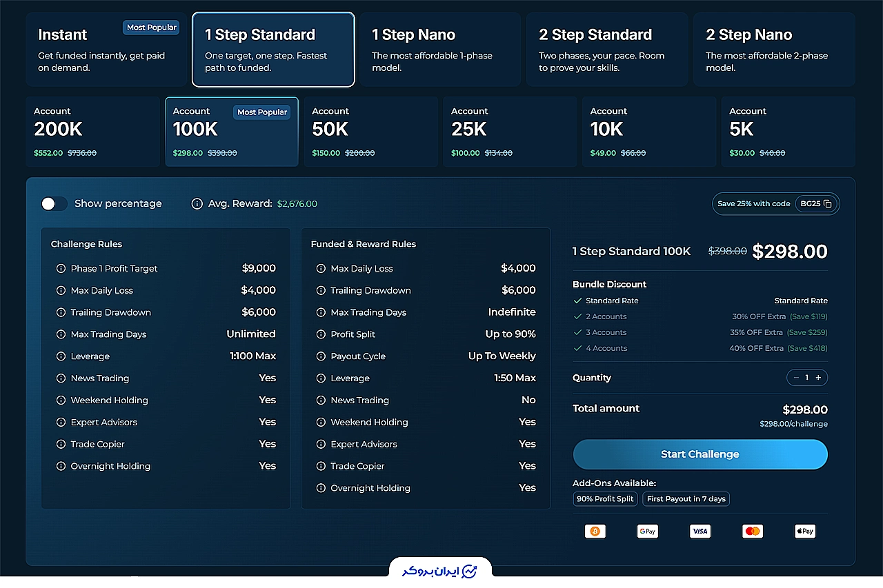Choose the 4 Accounts bundle discount row

(700, 348)
